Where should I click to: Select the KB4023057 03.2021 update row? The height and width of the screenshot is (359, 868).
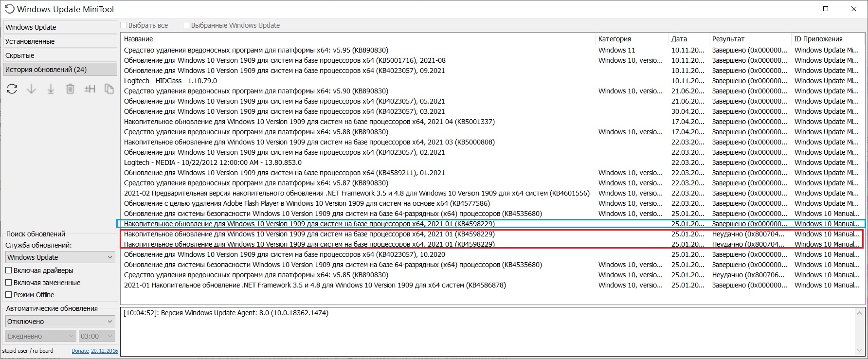pyautogui.click(x=492, y=111)
